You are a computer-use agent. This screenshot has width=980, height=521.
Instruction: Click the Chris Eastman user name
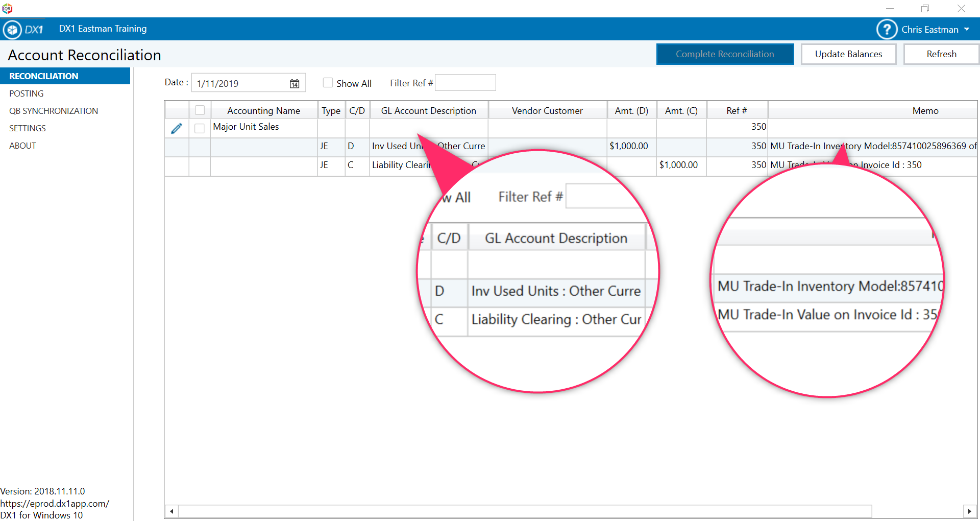coord(929,30)
